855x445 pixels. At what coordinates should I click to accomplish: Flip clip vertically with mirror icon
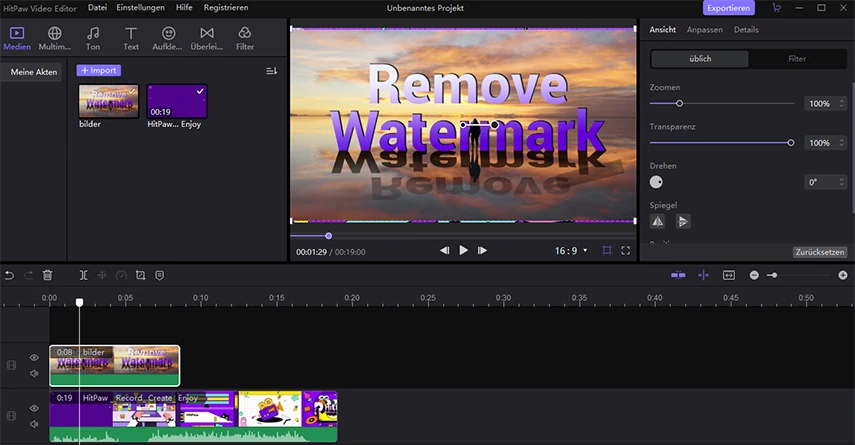[x=683, y=221]
